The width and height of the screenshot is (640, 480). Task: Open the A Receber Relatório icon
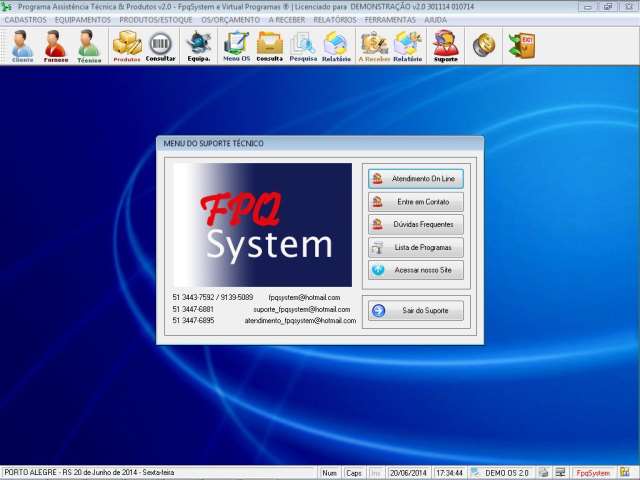[x=408, y=46]
